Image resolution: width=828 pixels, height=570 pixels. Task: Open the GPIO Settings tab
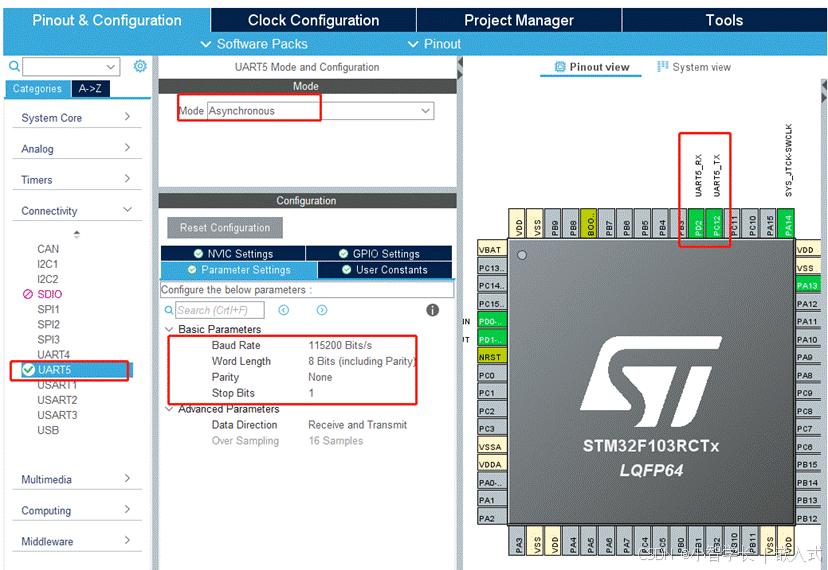tap(379, 254)
